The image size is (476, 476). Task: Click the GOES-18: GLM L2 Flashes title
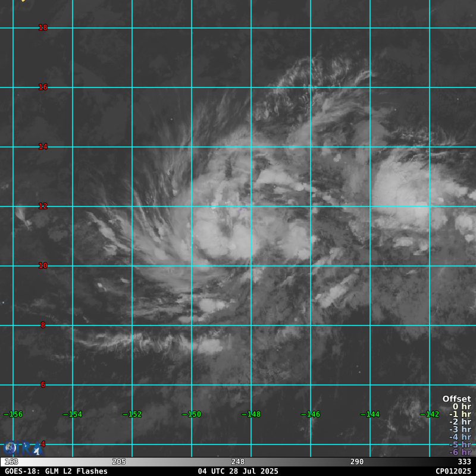tap(56, 471)
